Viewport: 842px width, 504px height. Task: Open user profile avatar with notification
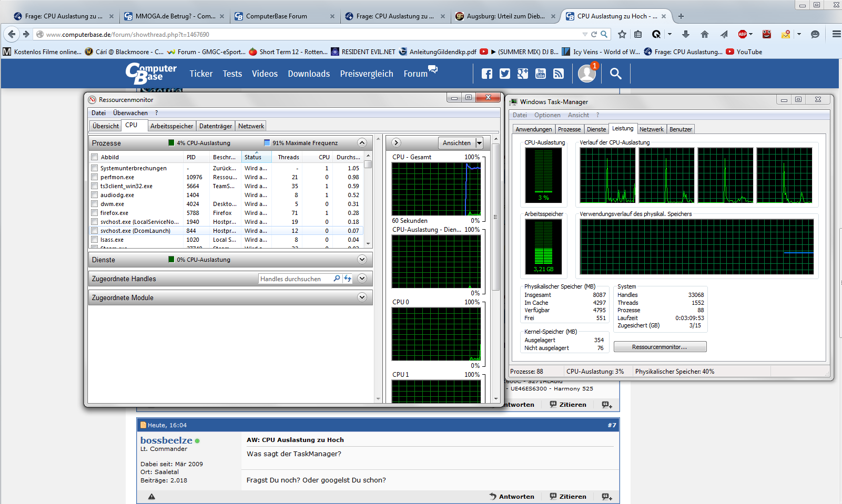point(587,74)
